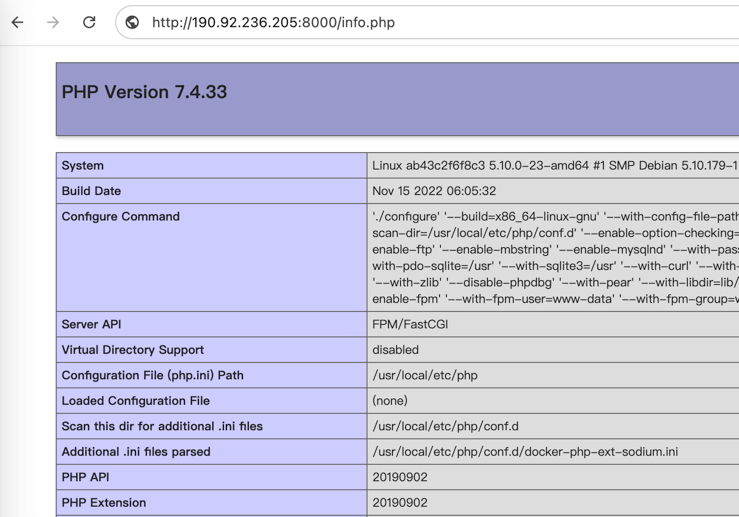Image resolution: width=739 pixels, height=517 pixels.
Task: Select PHP API value 20190902
Action: 400,477
